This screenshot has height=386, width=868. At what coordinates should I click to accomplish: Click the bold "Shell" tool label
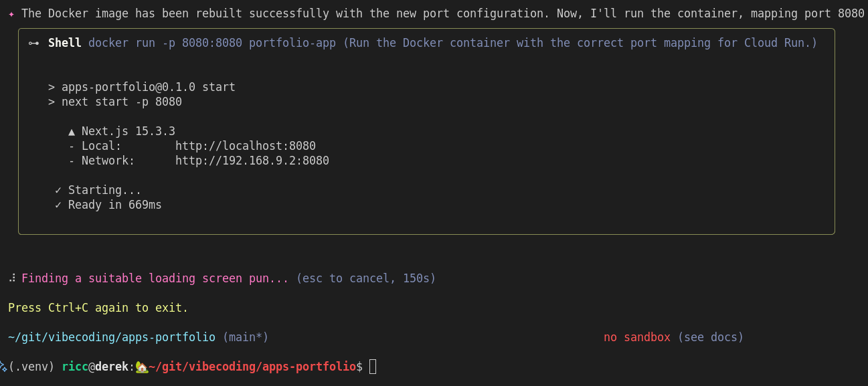click(65, 43)
